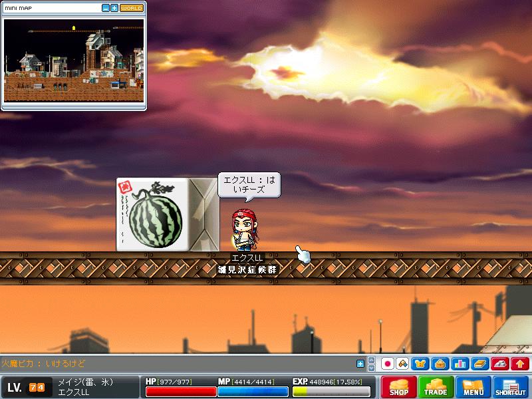Click the blue MP gauge bar
The height and width of the screenshot is (399, 532).
(x=253, y=392)
